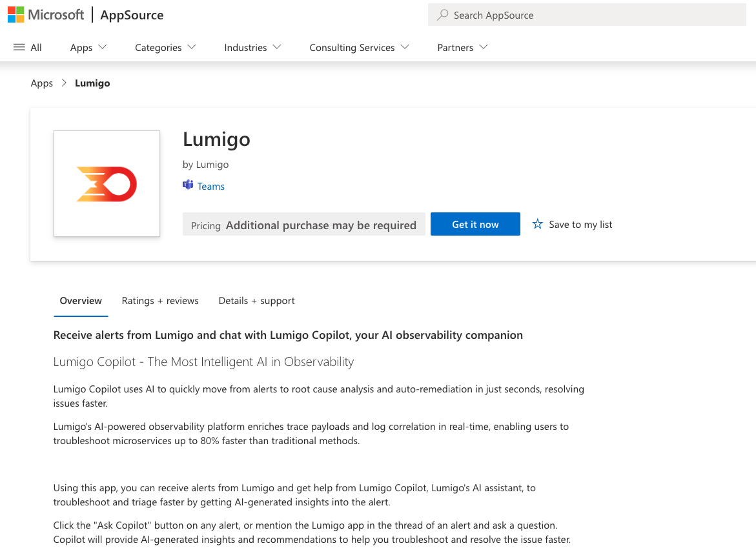The image size is (756, 559).
Task: Expand the Apps dropdown
Action: pos(88,47)
